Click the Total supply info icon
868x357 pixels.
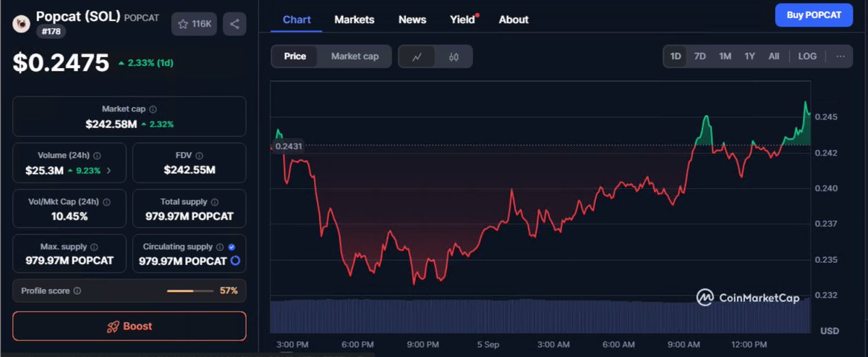214,202
